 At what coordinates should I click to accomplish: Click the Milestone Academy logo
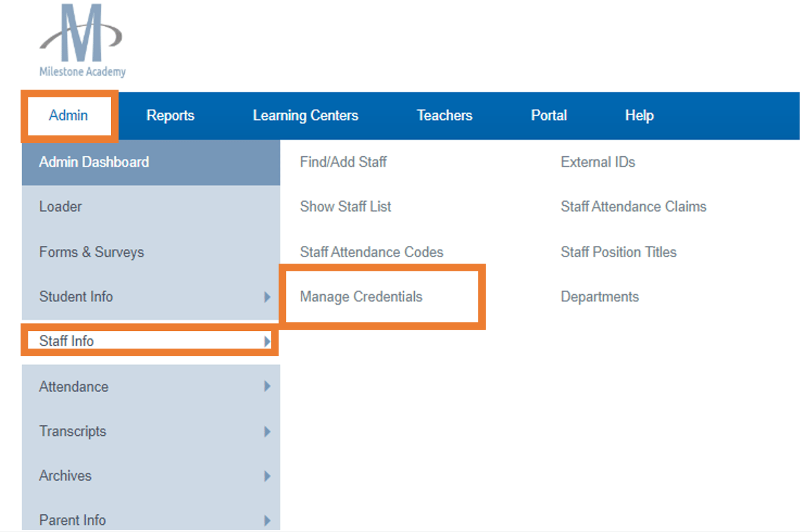tap(81, 40)
